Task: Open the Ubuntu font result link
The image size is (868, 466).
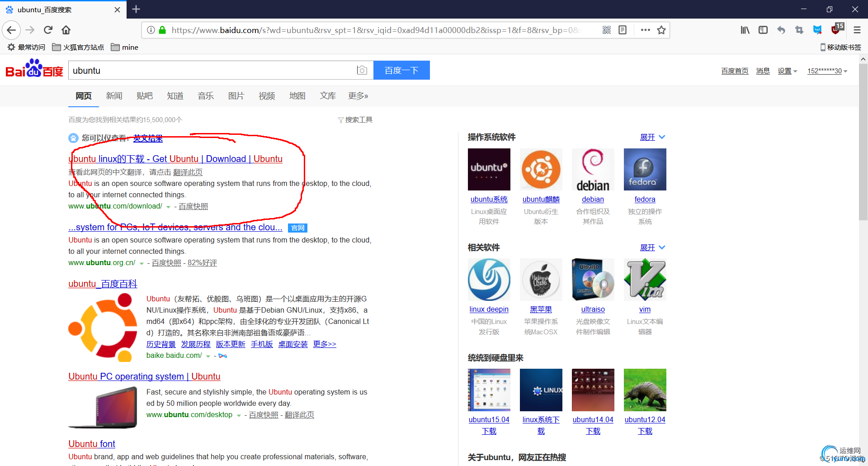Action: click(92, 444)
